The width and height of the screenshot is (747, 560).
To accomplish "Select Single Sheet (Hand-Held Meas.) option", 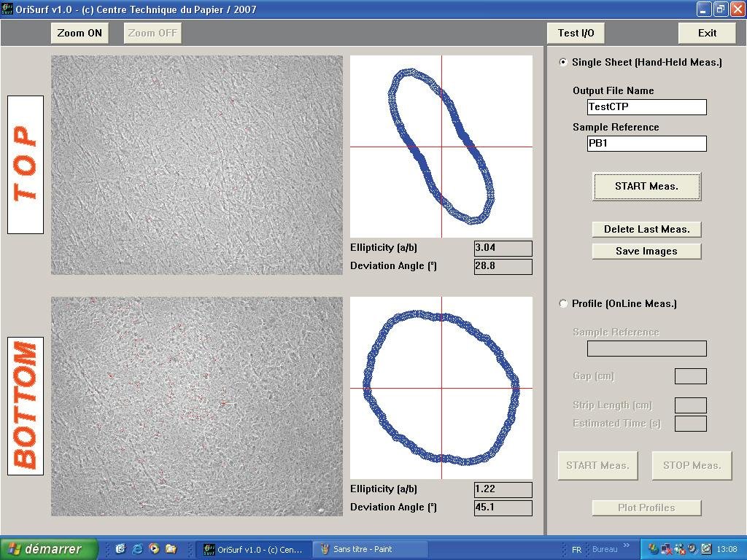I will coord(563,63).
